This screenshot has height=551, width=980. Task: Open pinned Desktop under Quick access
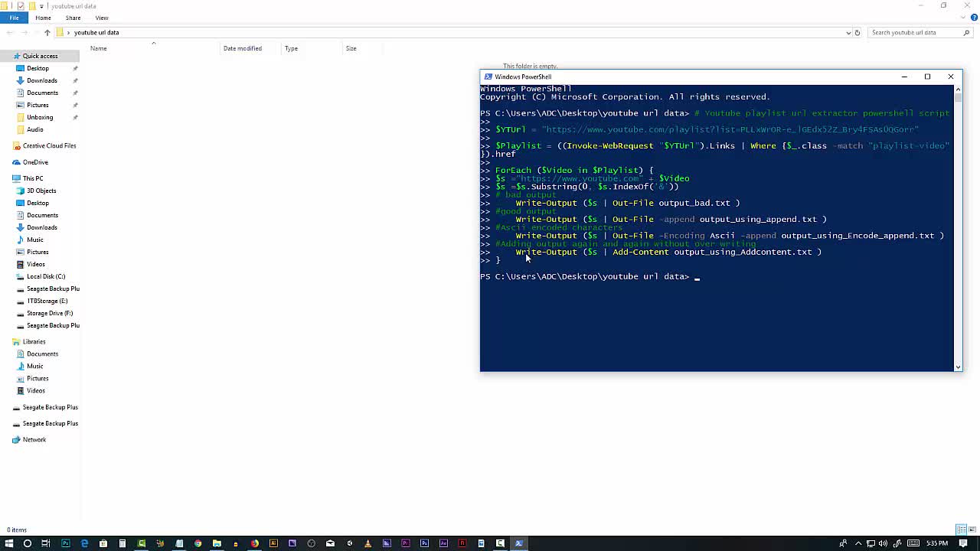38,68
